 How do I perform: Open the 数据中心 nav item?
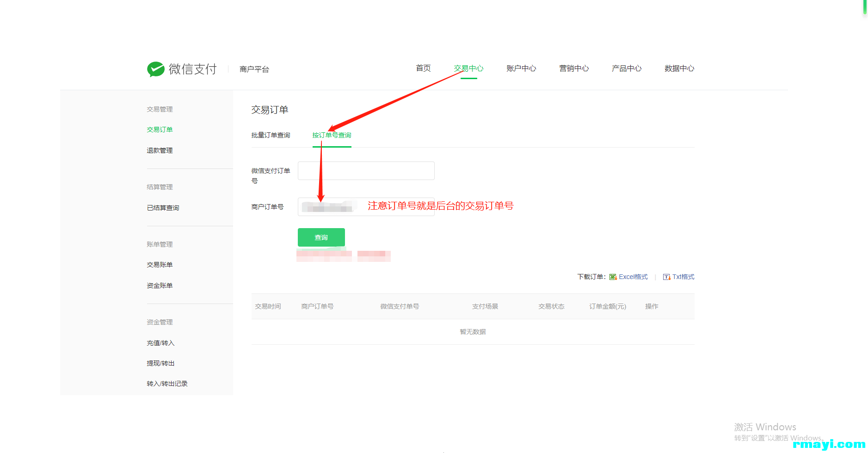[x=679, y=68]
